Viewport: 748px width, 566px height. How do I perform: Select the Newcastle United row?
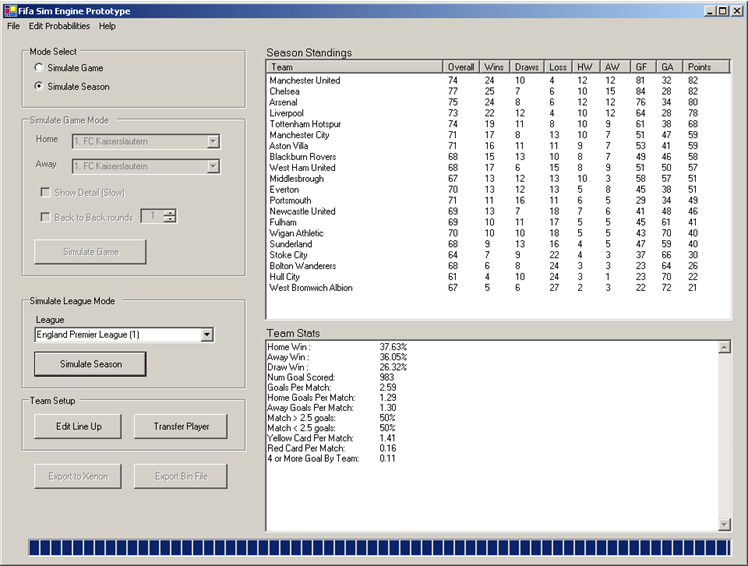click(498, 211)
